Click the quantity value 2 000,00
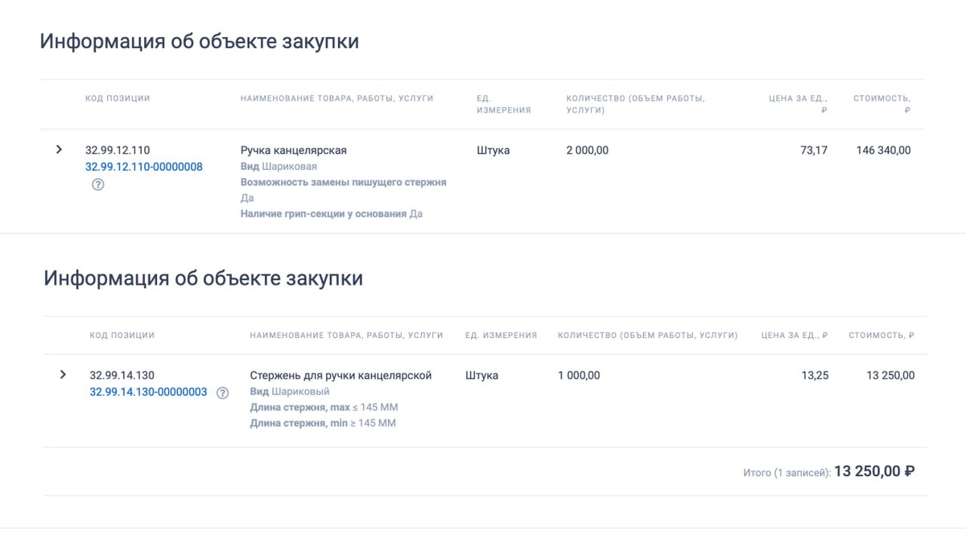The width and height of the screenshot is (966, 560). coord(588,150)
